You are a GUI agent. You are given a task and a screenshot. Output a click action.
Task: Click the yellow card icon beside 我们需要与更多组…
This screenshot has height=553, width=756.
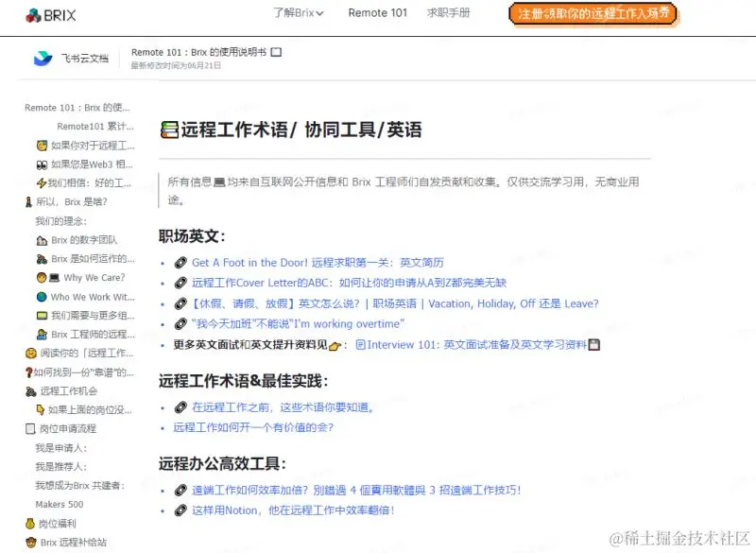(x=42, y=316)
